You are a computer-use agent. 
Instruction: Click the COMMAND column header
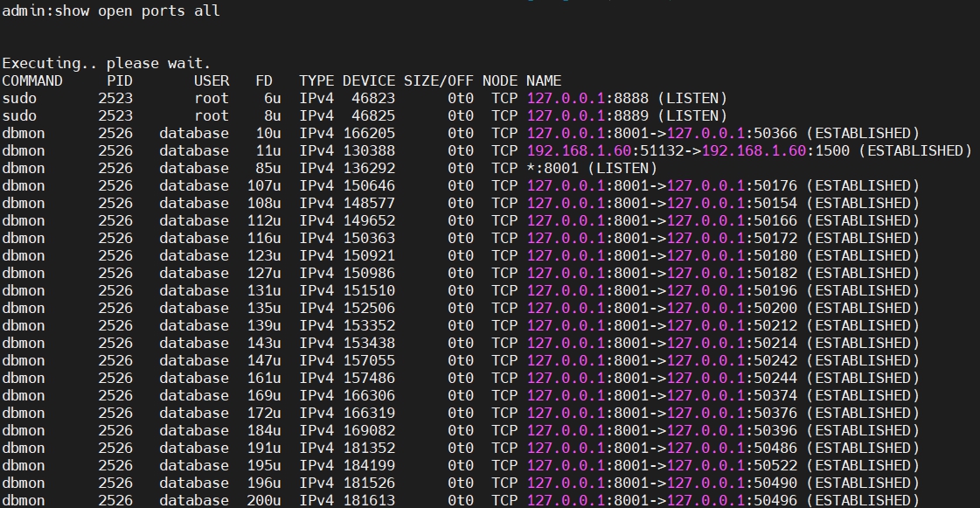coord(32,80)
